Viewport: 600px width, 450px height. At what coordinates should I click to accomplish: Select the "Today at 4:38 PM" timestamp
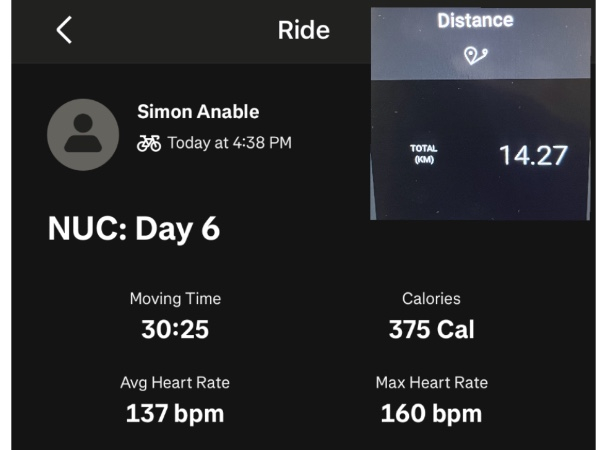(229, 143)
